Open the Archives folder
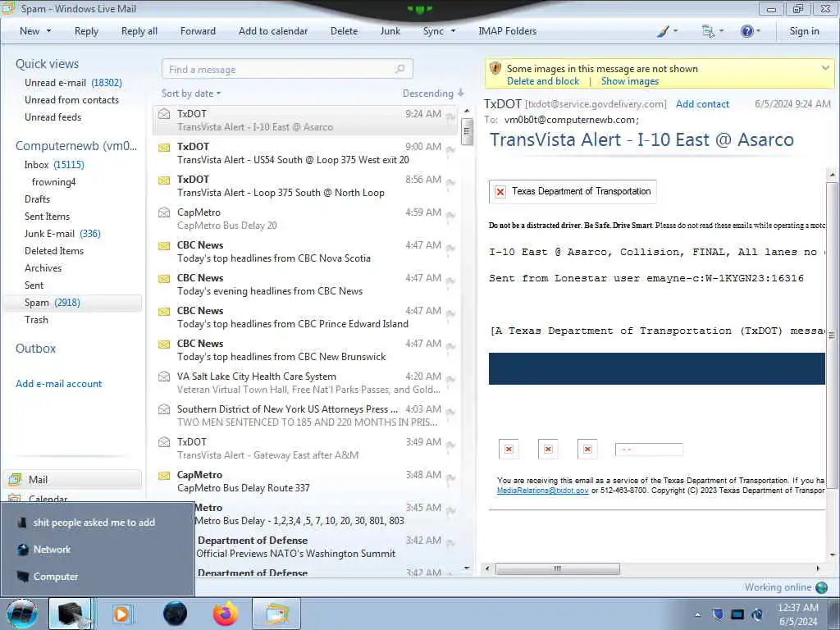This screenshot has height=630, width=840. pyautogui.click(x=43, y=268)
